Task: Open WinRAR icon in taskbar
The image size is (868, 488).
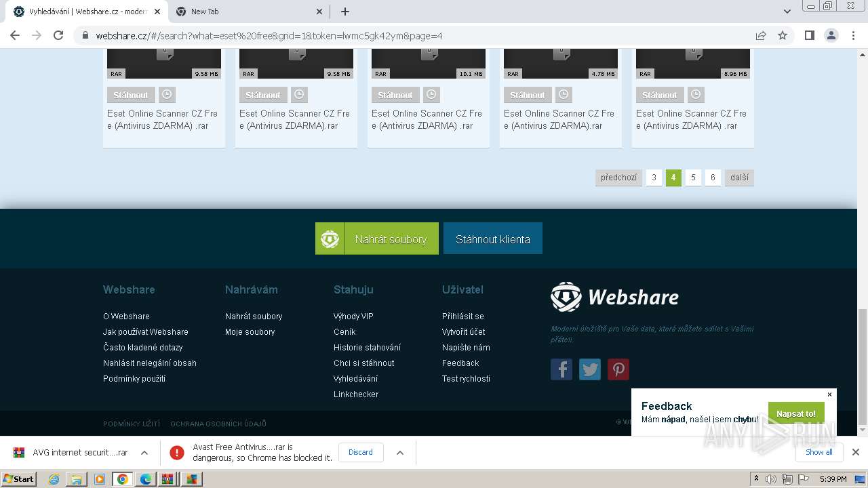Action: (168, 479)
